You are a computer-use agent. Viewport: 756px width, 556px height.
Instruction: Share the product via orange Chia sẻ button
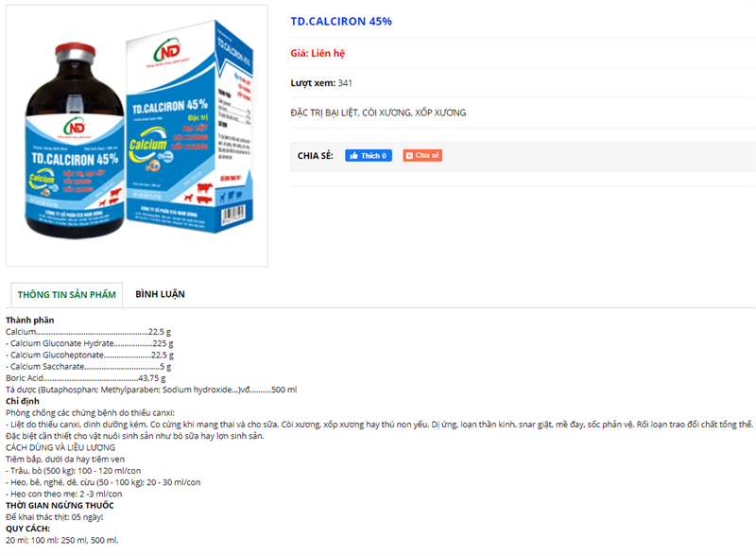(422, 155)
